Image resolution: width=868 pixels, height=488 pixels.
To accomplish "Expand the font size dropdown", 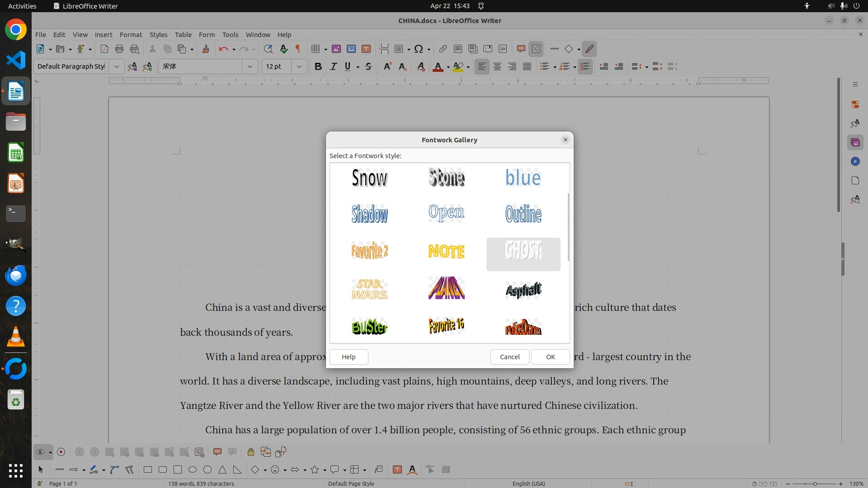I will click(x=299, y=66).
